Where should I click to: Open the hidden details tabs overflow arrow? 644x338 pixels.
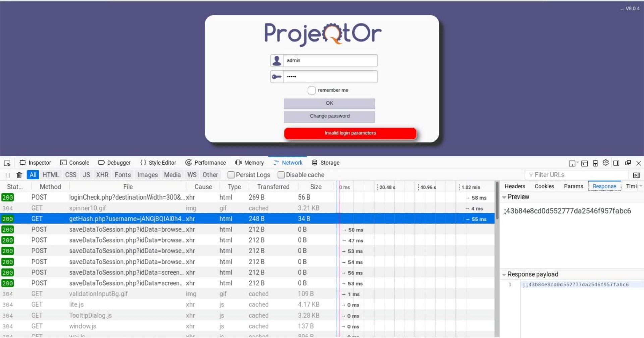(x=641, y=186)
